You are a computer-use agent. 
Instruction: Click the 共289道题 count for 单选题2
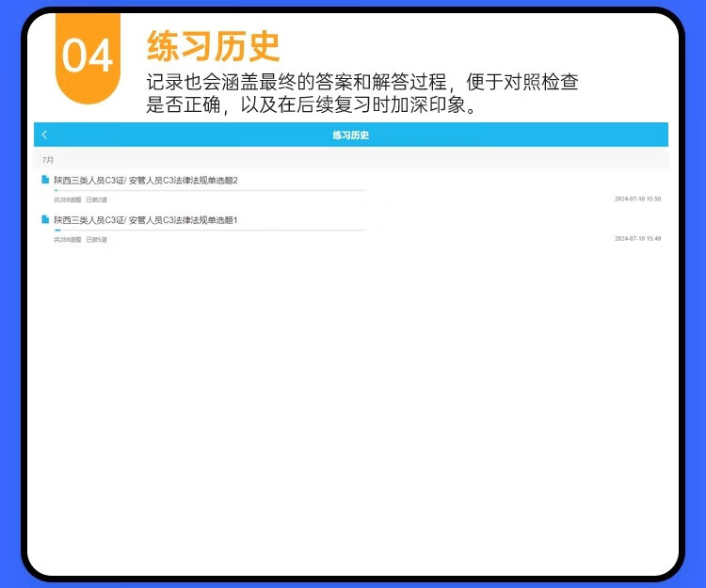67,199
